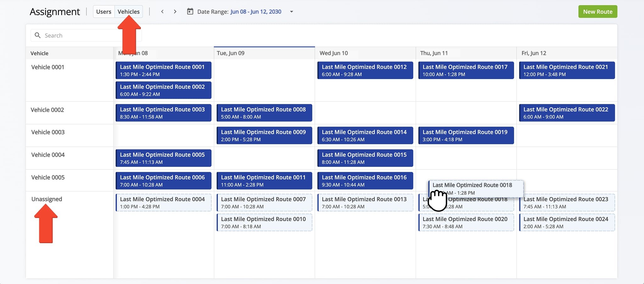Viewport: 644px width, 284px height.
Task: Open Last Mile Optimized Route 0022 card
Action: click(567, 113)
